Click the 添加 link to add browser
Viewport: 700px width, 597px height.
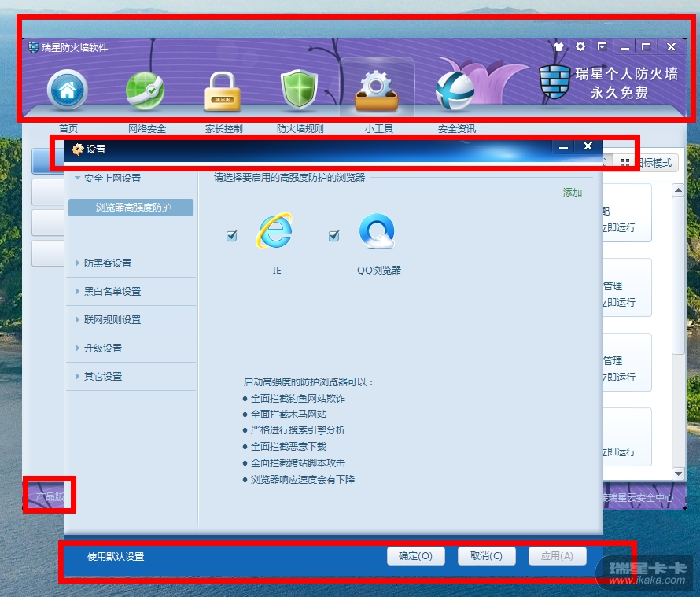[573, 193]
